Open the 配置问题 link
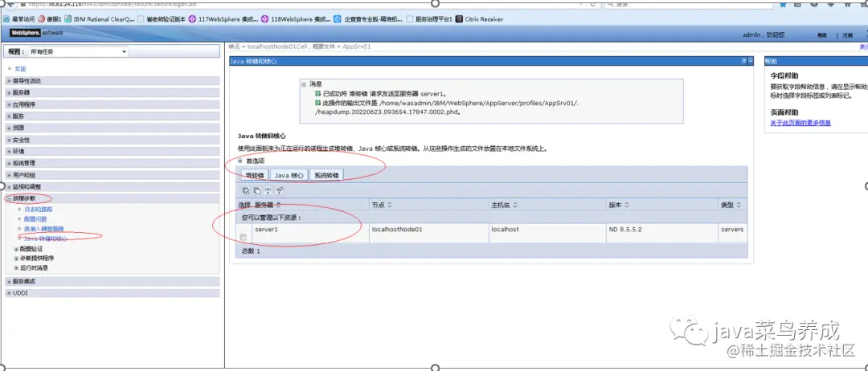Image resolution: width=868 pixels, height=371 pixels. (35, 219)
